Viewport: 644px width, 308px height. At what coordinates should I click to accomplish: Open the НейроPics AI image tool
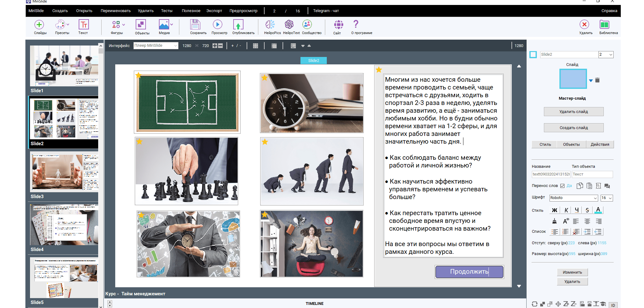[270, 25]
